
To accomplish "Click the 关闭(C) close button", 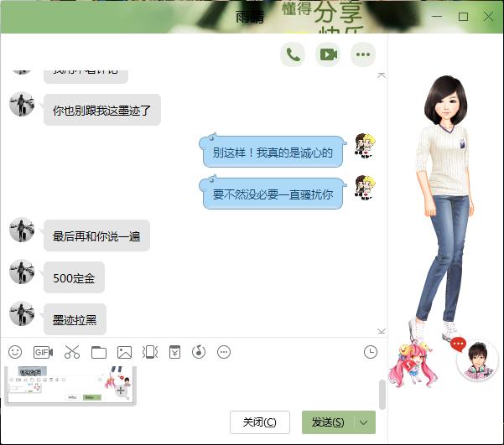I will [260, 422].
